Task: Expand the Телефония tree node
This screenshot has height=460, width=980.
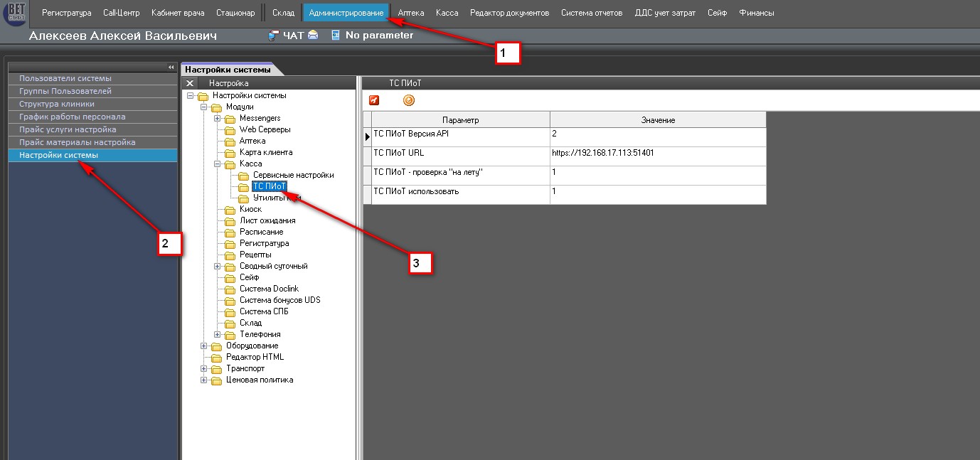Action: point(218,334)
